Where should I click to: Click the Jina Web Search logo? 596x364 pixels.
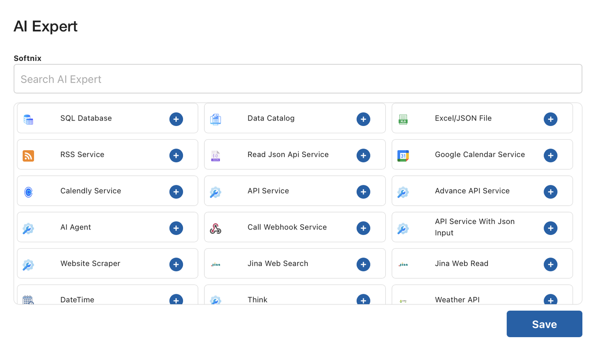pos(215,265)
